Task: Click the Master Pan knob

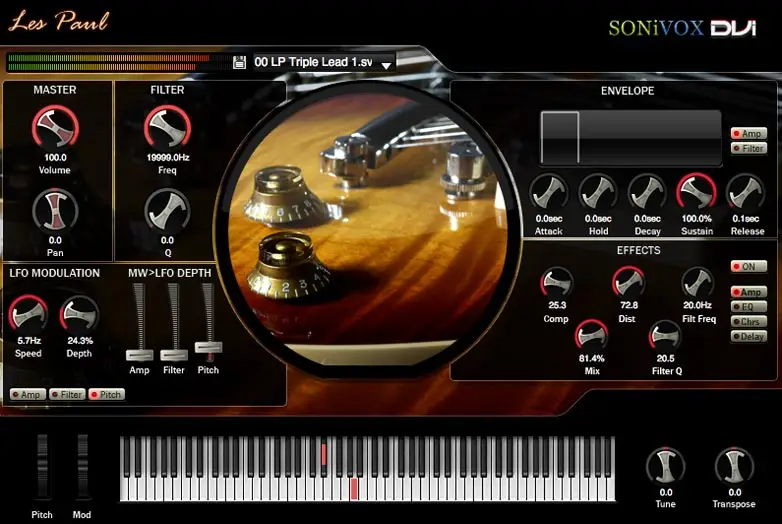Action: 55,210
